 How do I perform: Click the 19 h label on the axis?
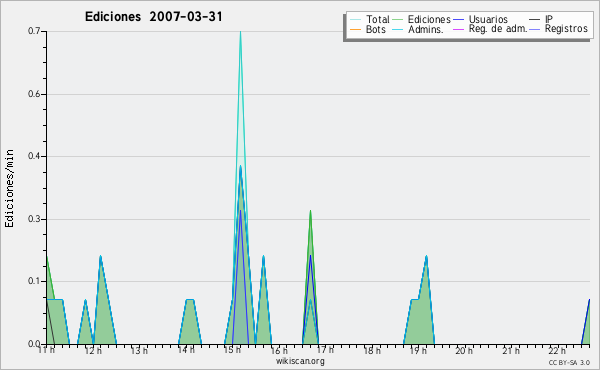pos(418,350)
